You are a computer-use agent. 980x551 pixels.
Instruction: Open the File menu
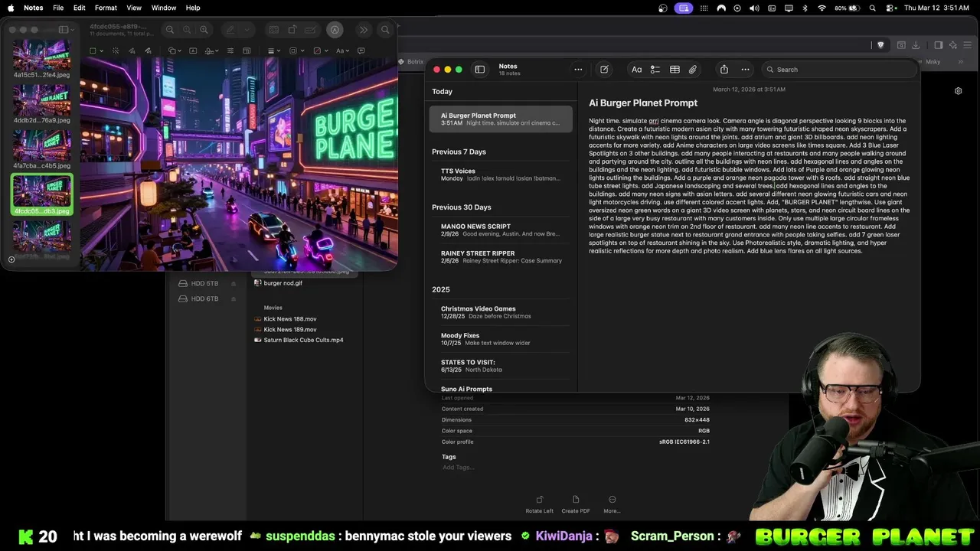point(58,8)
